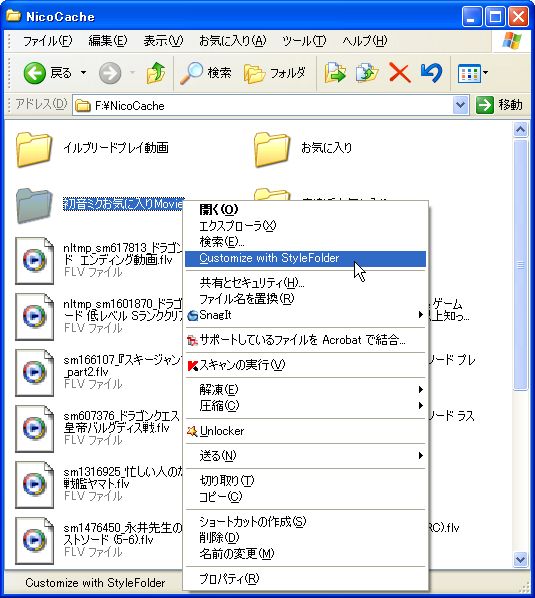The width and height of the screenshot is (535, 598).
Task: Select the イルブリードプレイ動画 folder
Action: tap(93, 148)
